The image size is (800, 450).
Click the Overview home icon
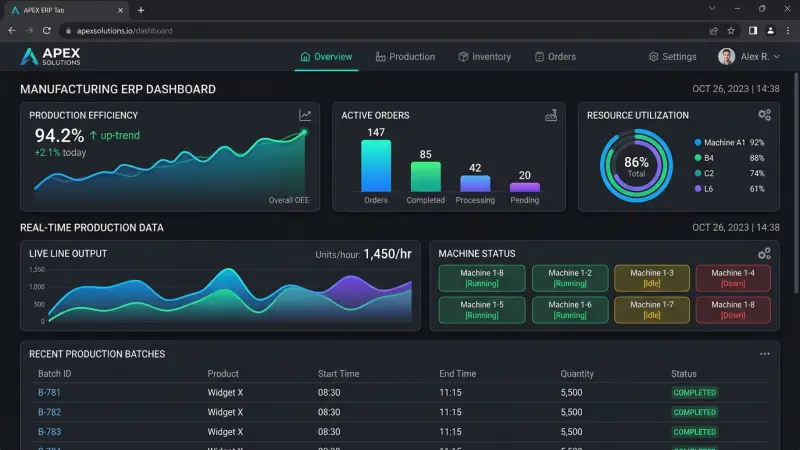305,57
